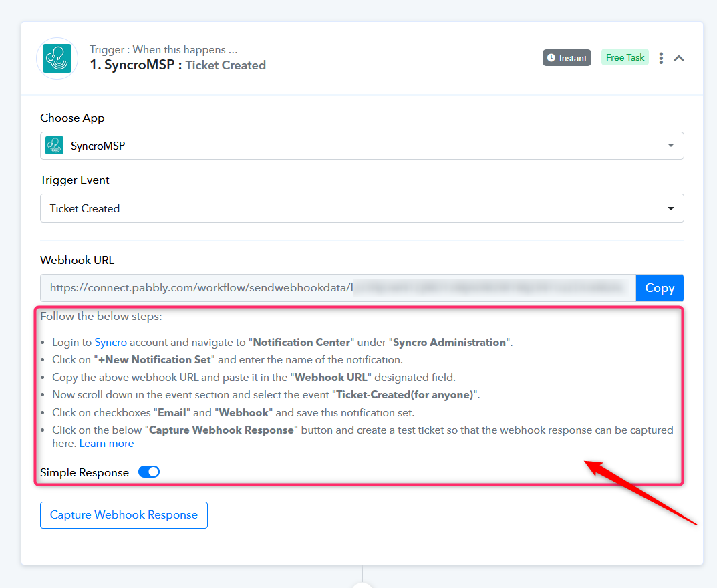Click the SyncroMSP app logo in header
717x588 pixels.
coord(57,59)
